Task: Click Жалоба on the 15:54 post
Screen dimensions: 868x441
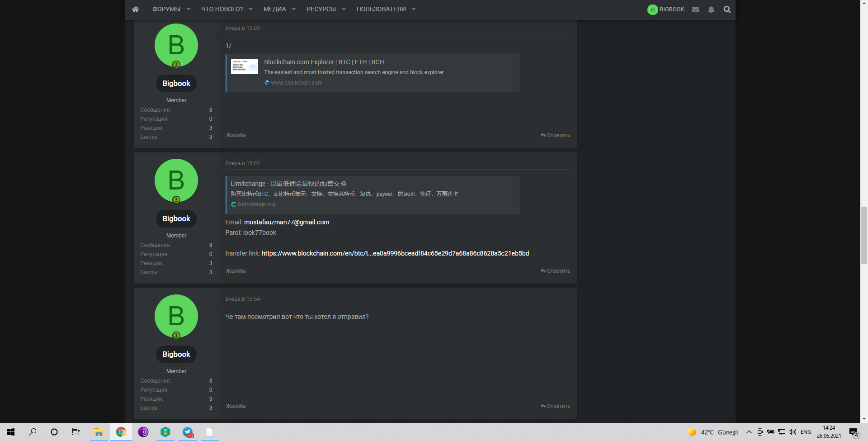Action: (236, 406)
